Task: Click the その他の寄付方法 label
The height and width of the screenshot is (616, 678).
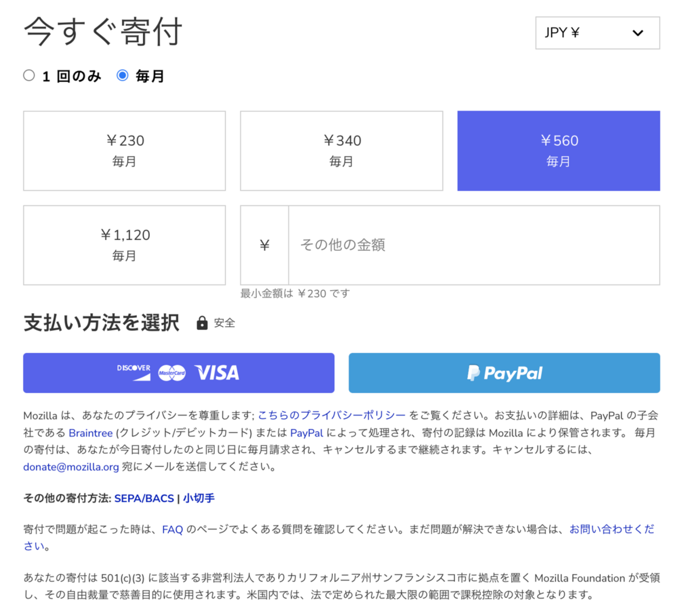Action: [x=66, y=499]
